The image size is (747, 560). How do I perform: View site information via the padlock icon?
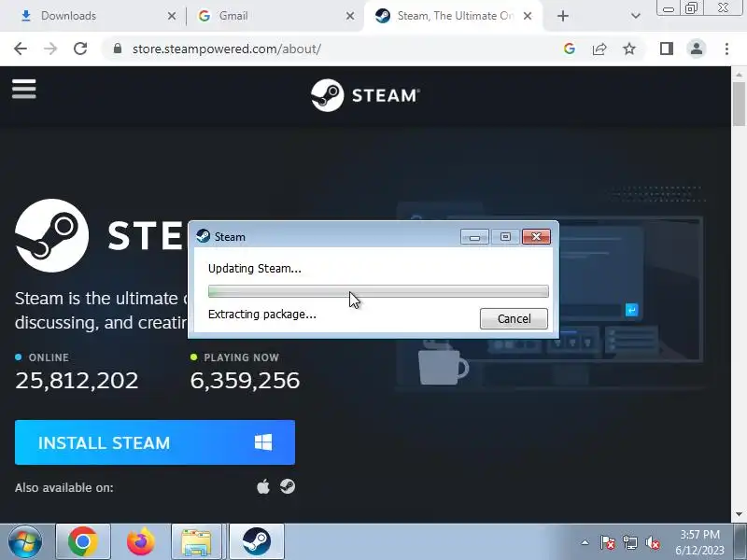(x=118, y=49)
